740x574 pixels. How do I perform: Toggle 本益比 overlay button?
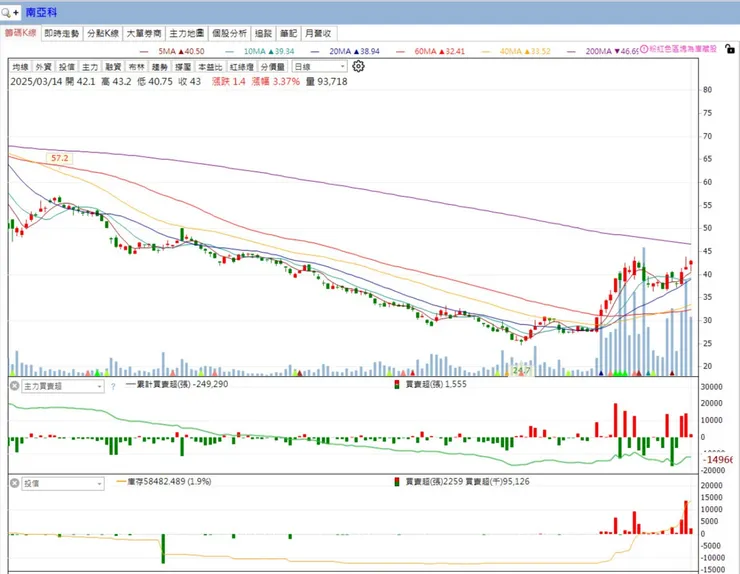[x=210, y=67]
